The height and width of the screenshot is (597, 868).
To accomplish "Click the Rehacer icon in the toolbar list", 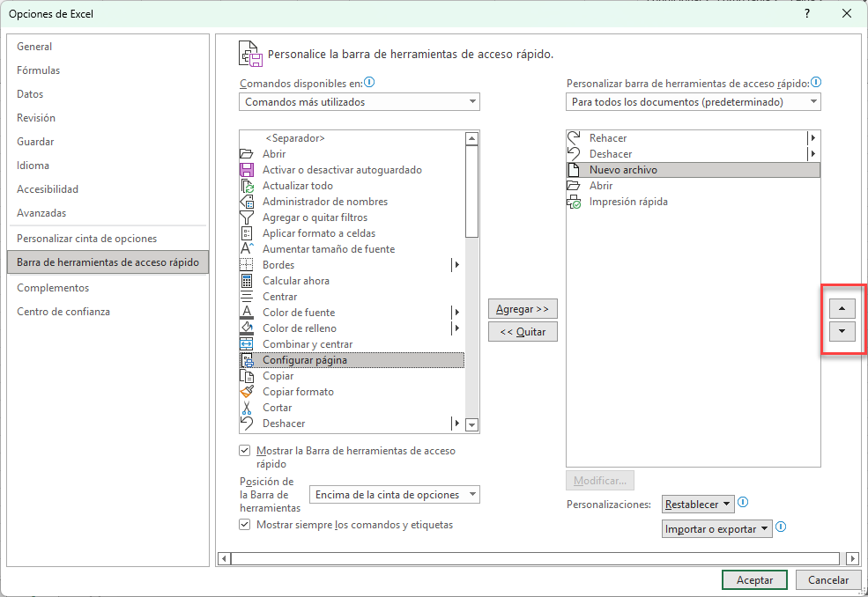I will pos(574,137).
